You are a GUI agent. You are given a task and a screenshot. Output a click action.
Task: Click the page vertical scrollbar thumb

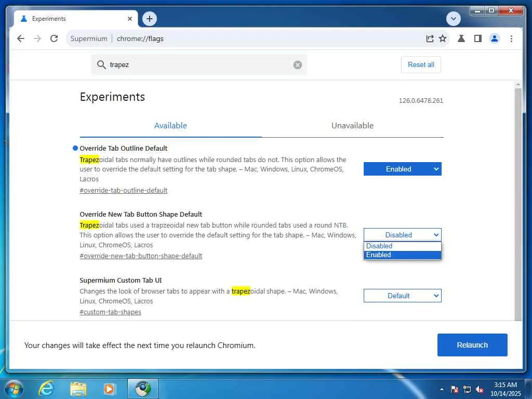[x=518, y=204]
